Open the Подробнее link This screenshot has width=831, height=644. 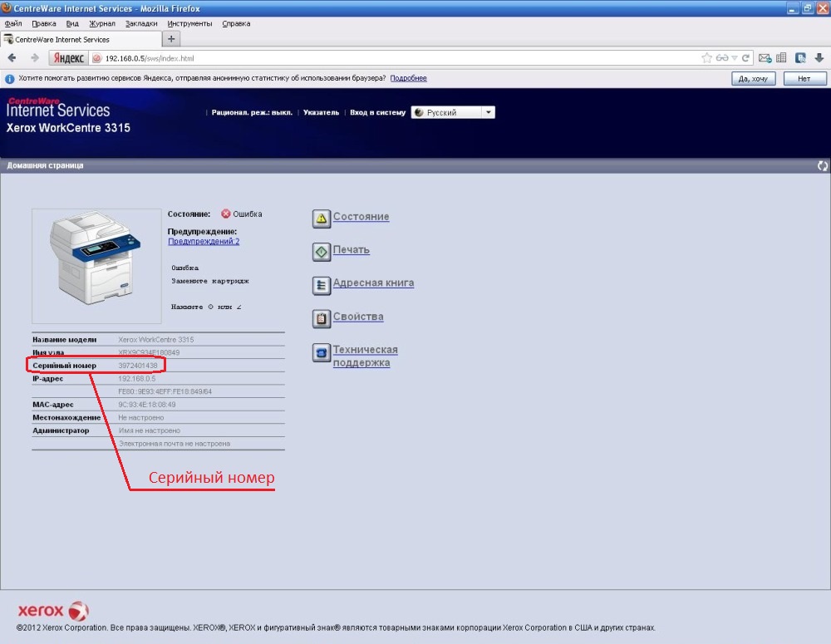[409, 78]
